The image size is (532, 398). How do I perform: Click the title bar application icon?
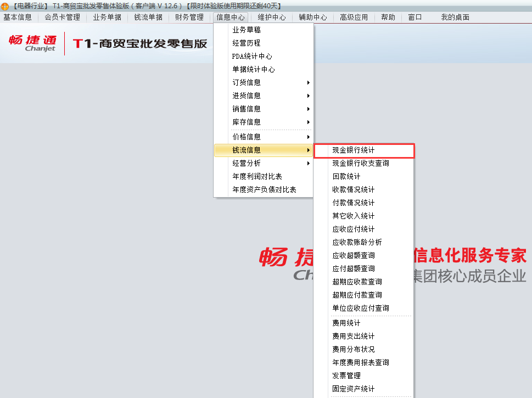[x=5, y=5]
